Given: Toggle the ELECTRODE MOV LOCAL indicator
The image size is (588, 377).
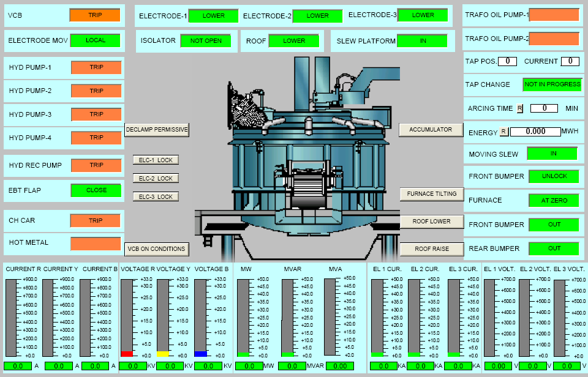Looking at the screenshot, I should [95, 40].
